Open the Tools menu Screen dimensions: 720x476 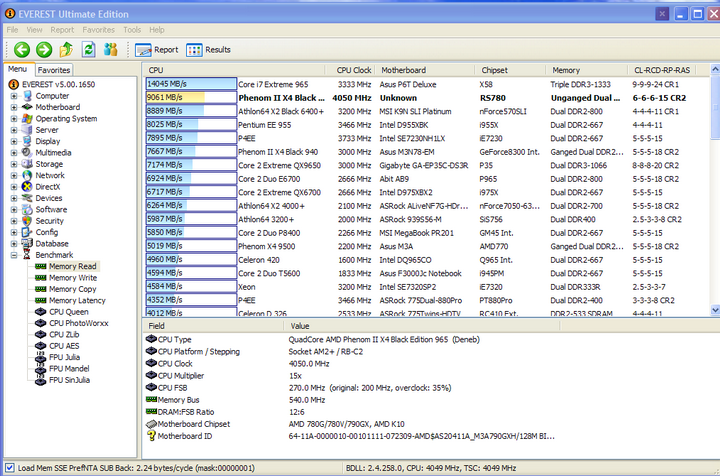[132, 30]
